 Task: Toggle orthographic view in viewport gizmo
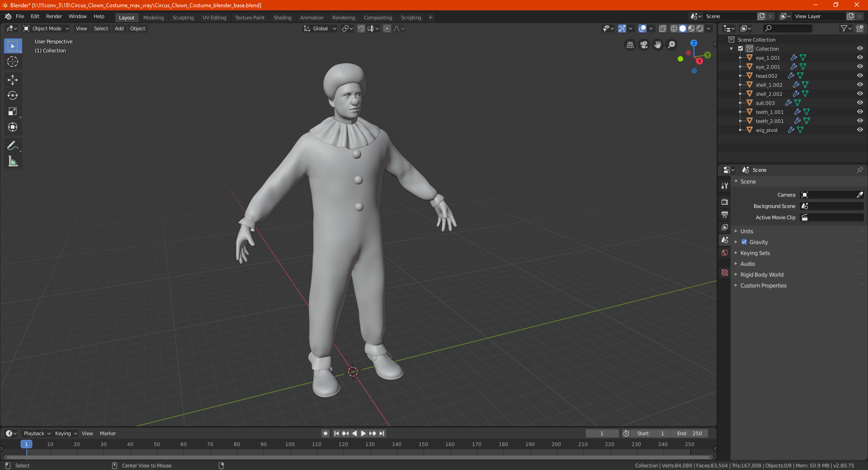tap(630, 45)
